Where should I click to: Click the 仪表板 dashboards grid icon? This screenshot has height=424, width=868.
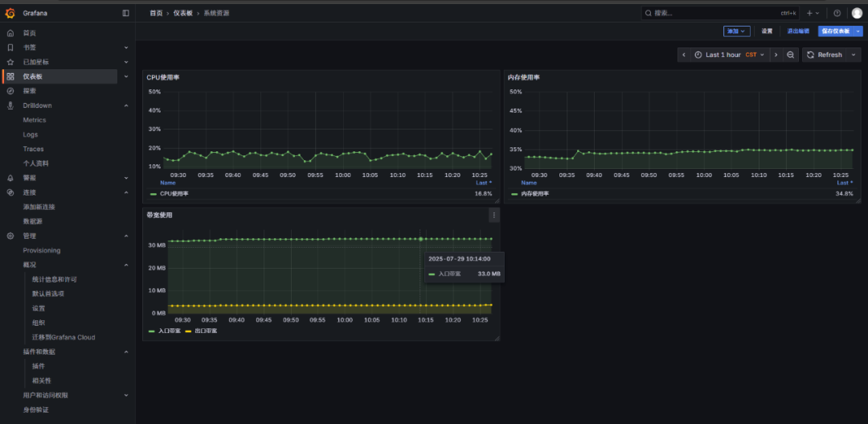click(x=10, y=76)
